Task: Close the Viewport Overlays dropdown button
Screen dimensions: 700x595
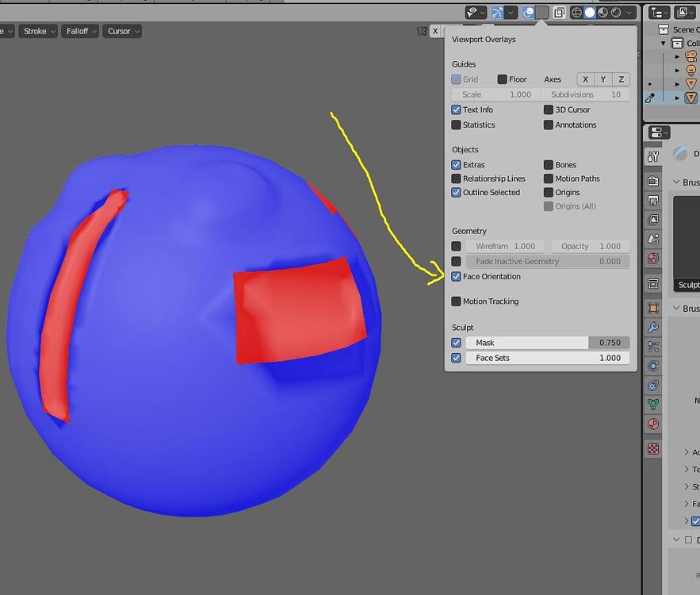Action: (x=542, y=13)
